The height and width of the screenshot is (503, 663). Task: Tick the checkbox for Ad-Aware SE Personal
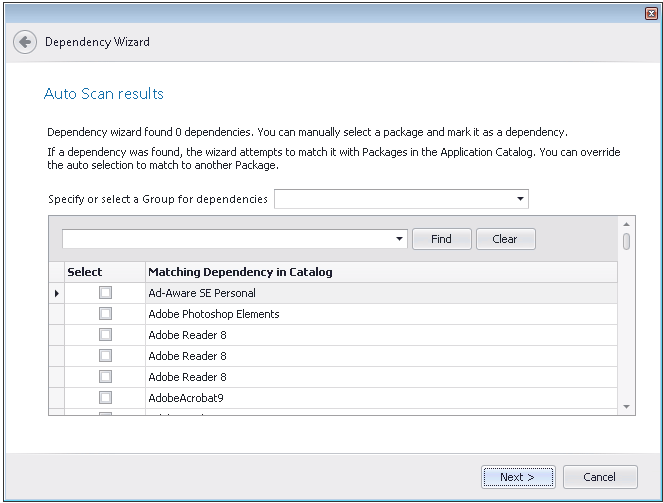click(105, 293)
